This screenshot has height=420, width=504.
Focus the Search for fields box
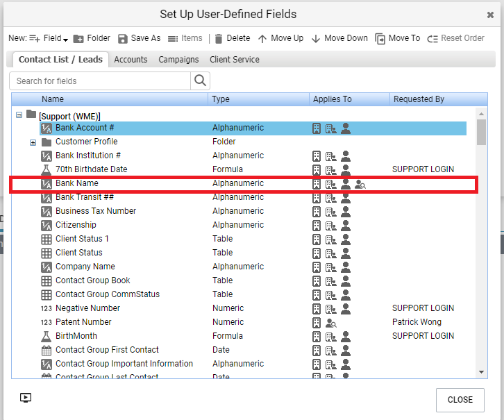[x=100, y=81]
